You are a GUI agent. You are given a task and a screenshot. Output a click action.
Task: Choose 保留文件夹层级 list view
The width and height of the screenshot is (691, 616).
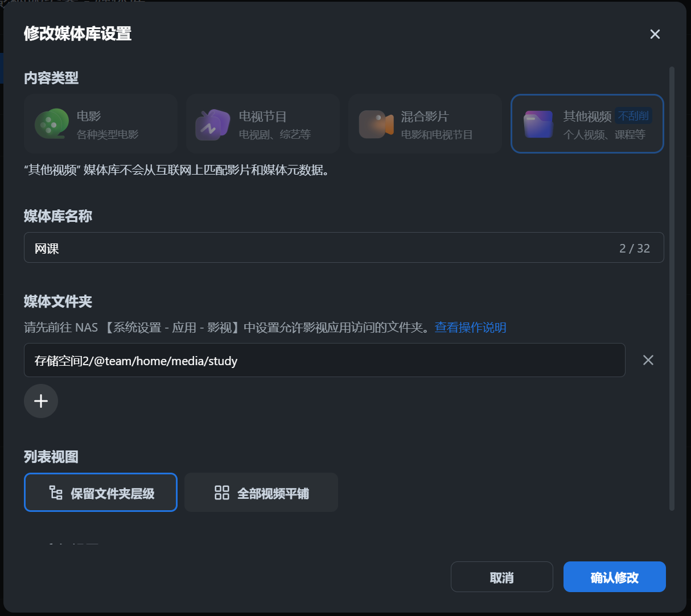point(101,493)
